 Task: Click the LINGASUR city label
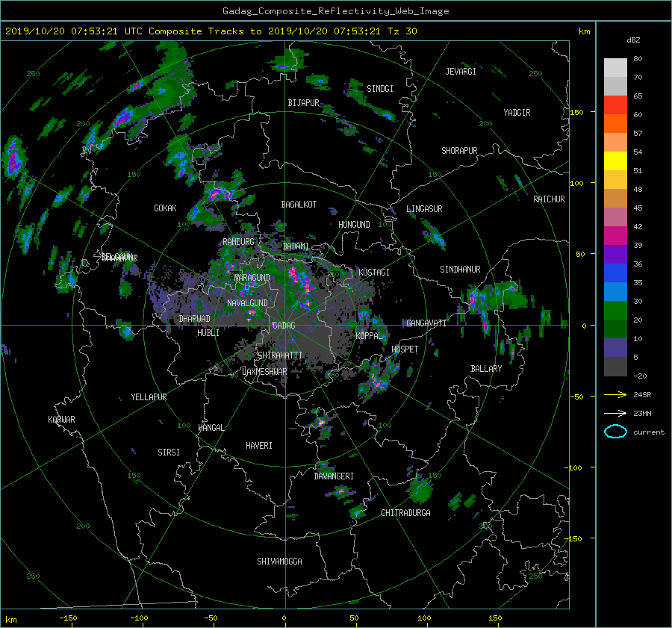[x=424, y=209]
